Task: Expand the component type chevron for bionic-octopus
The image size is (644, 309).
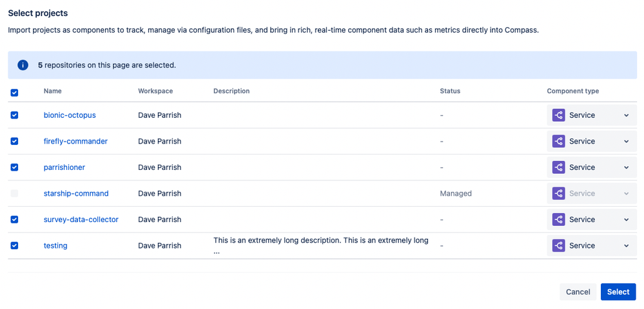Action: tap(627, 115)
